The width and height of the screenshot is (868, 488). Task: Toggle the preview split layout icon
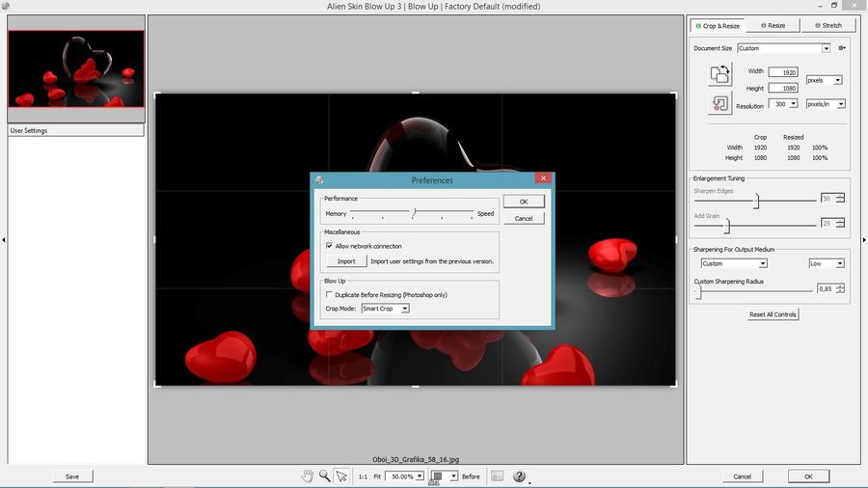tap(497, 475)
